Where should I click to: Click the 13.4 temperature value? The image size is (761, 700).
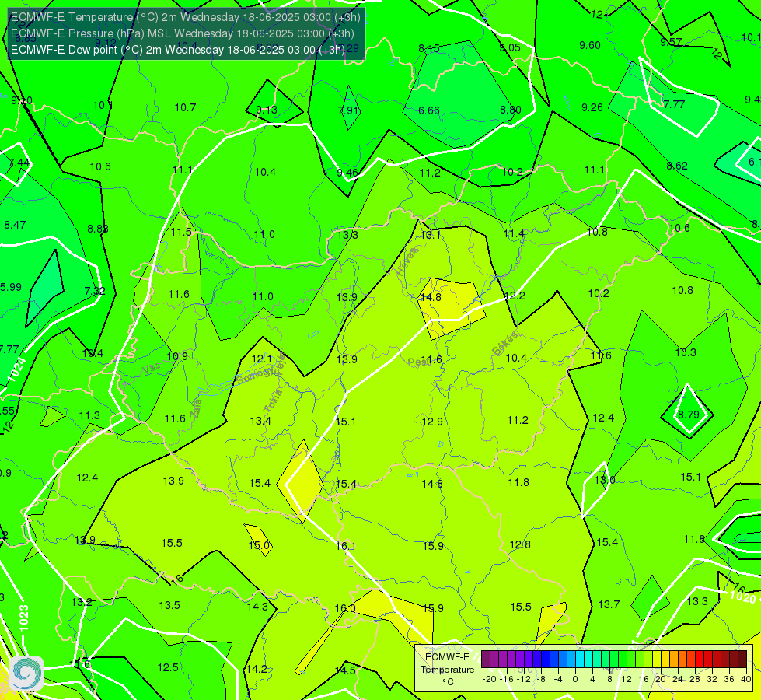point(260,421)
